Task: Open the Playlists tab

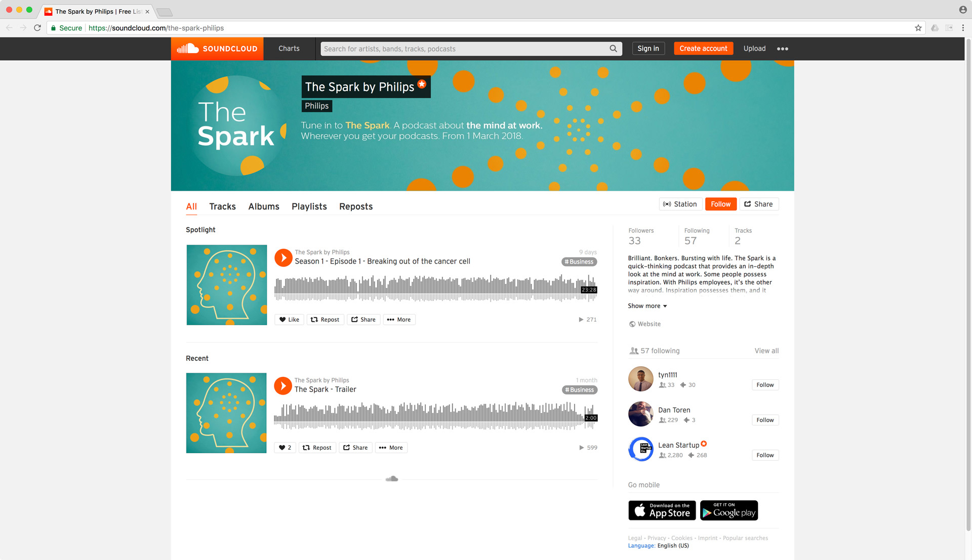Action: click(309, 206)
